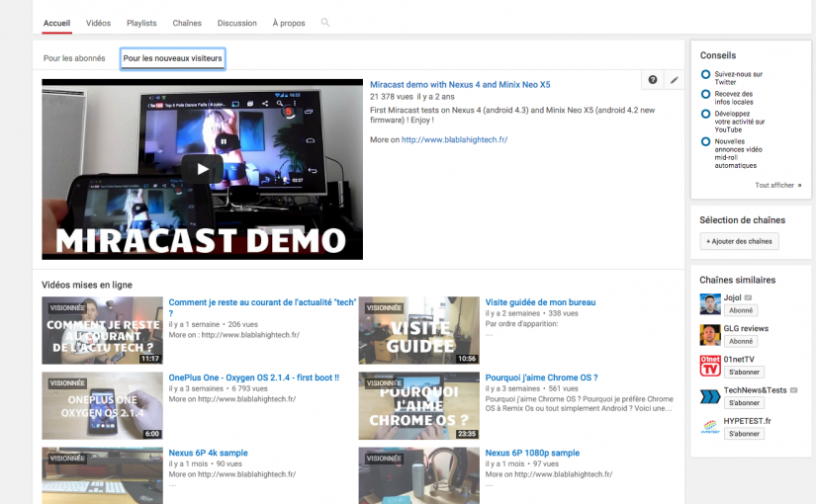Click the pencil edit icon
This screenshot has width=816, height=504.
pos(674,80)
